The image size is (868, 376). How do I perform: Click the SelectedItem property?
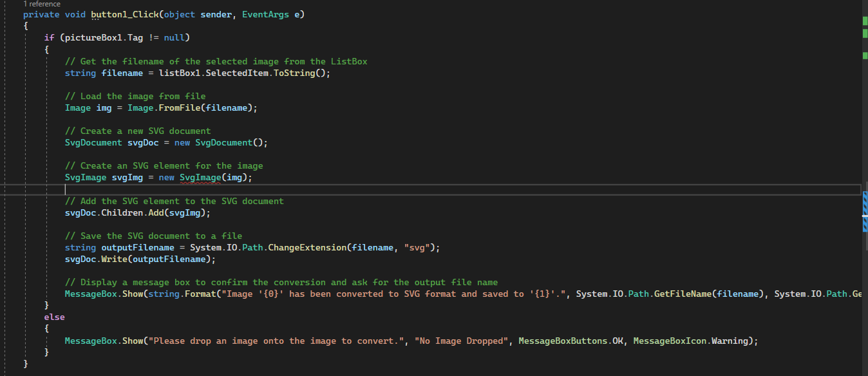click(237, 73)
